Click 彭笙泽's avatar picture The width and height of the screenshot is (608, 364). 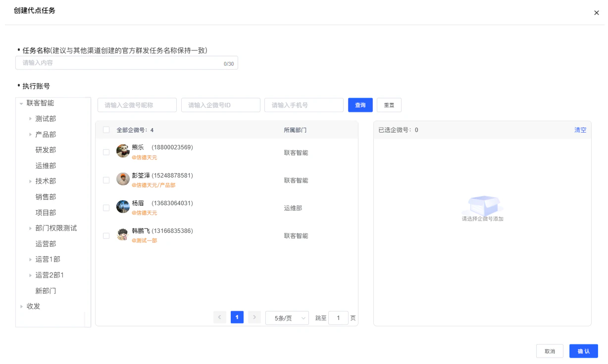point(123,179)
